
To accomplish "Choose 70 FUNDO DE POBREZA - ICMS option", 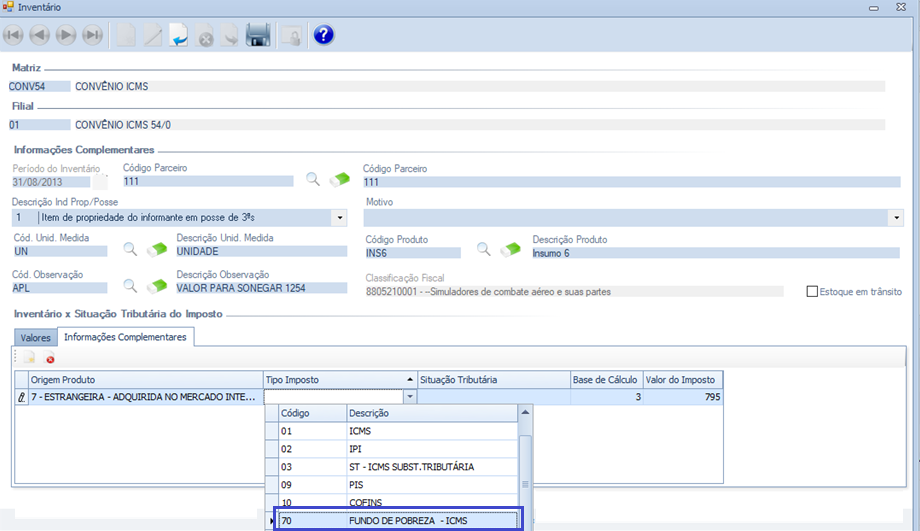I will [x=400, y=520].
